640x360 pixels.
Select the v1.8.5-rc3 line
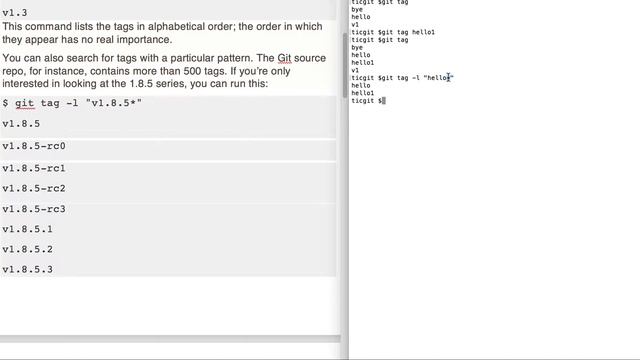coord(34,209)
